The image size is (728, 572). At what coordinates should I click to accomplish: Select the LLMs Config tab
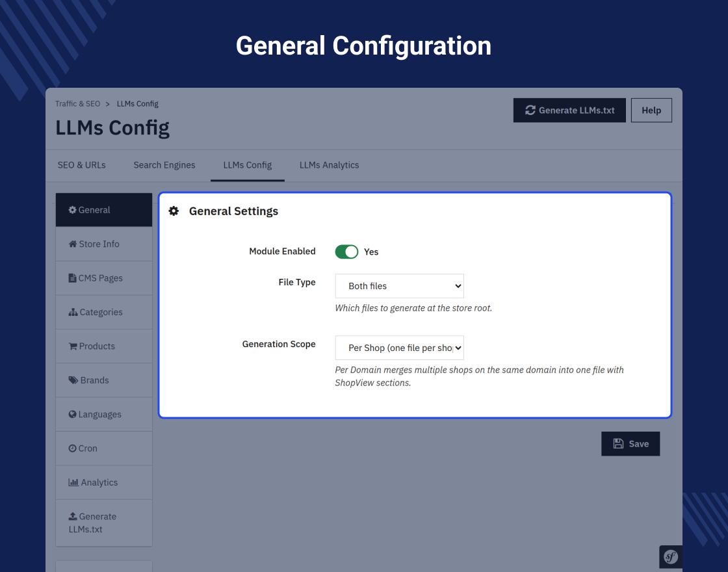pyautogui.click(x=248, y=165)
